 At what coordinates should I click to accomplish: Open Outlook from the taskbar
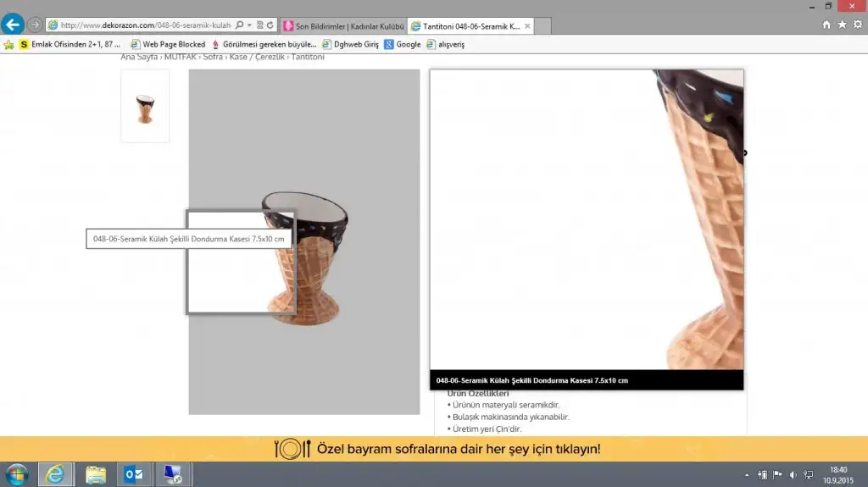tap(134, 474)
